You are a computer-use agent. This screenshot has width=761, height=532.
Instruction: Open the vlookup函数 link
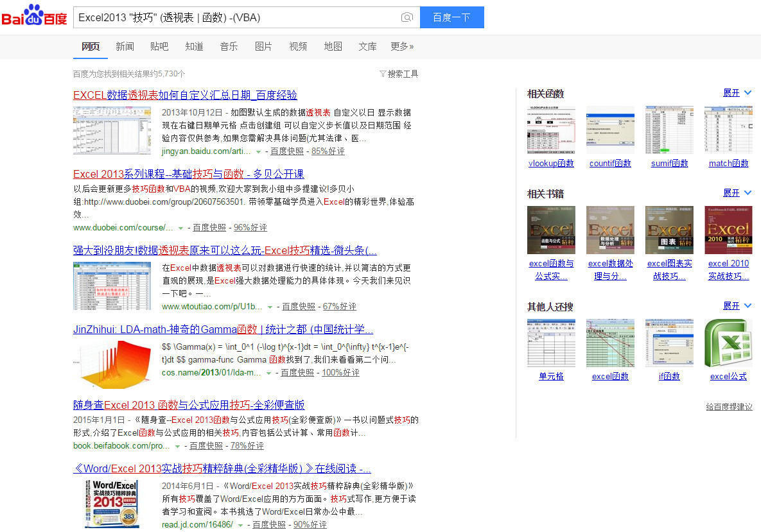(x=551, y=164)
